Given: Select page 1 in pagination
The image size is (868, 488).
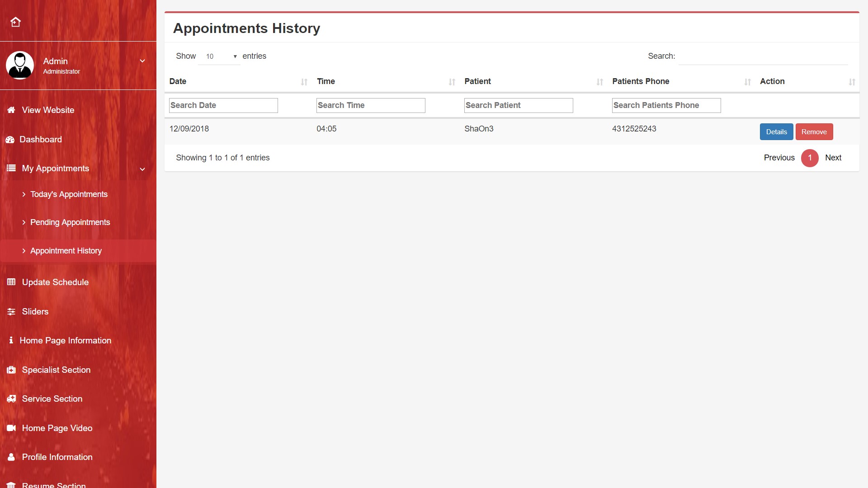Looking at the screenshot, I should tap(810, 158).
